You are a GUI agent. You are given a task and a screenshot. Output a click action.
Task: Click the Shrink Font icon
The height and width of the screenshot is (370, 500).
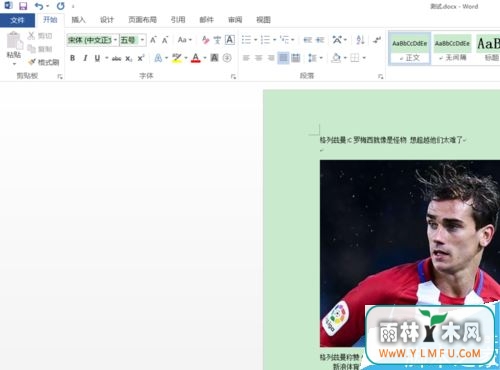165,40
